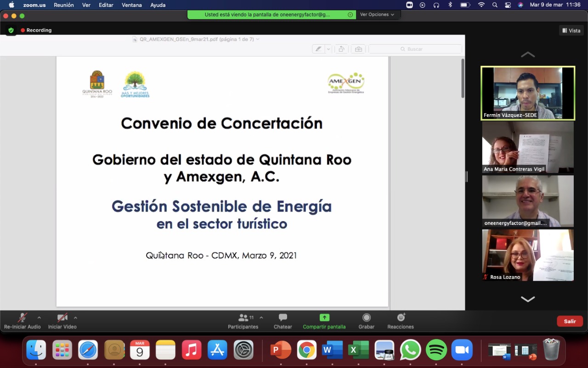This screenshot has height=368, width=588.
Task: Select Rosa Lozano video thumbnail
Action: 528,255
